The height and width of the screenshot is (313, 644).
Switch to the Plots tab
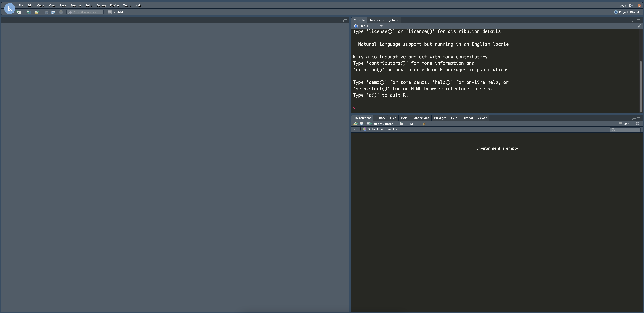[404, 118]
